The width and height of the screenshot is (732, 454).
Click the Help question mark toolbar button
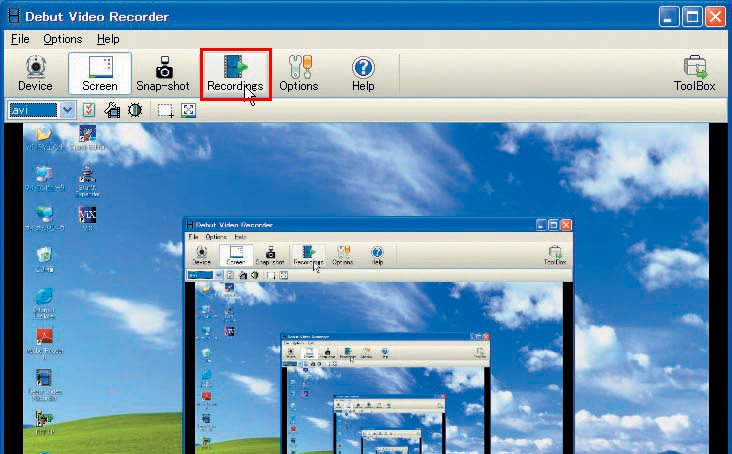tap(363, 74)
